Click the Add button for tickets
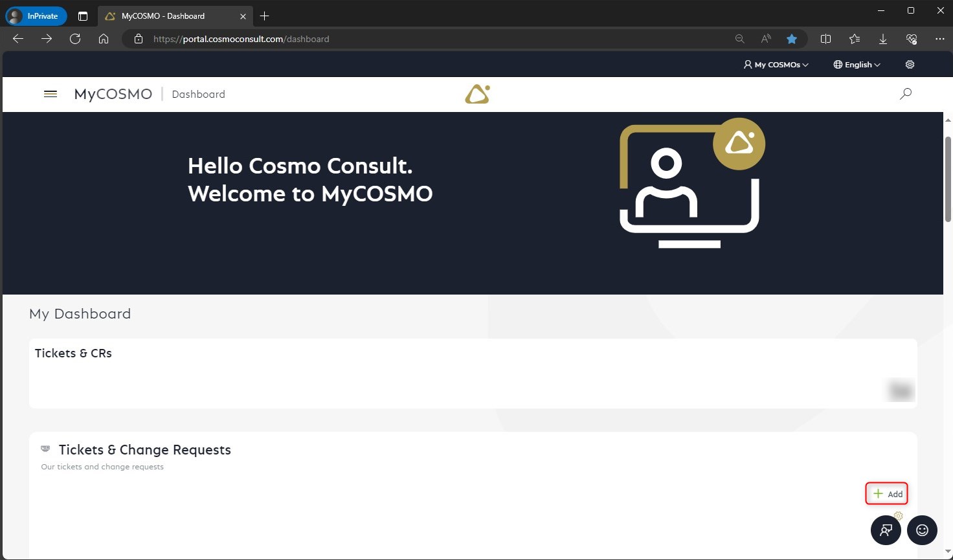The image size is (953, 560). tap(886, 493)
